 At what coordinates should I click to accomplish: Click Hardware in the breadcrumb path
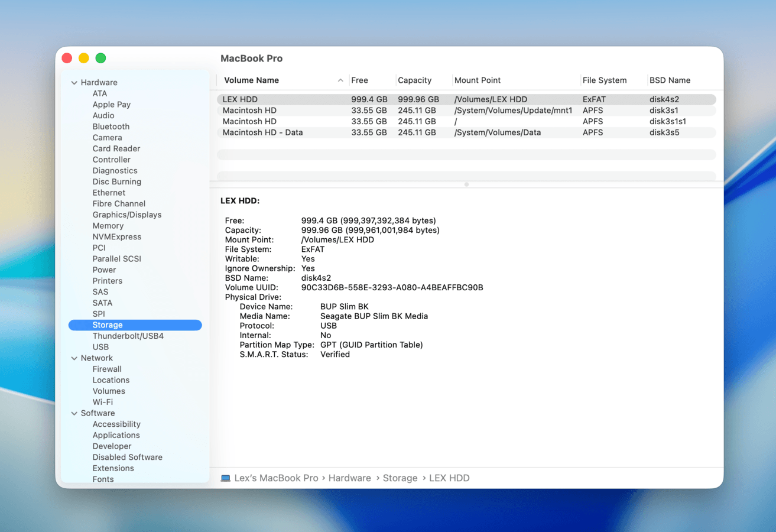tap(349, 478)
